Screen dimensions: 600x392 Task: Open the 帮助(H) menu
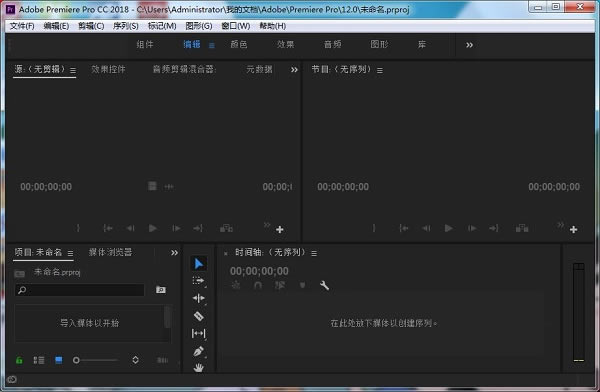[x=272, y=26]
